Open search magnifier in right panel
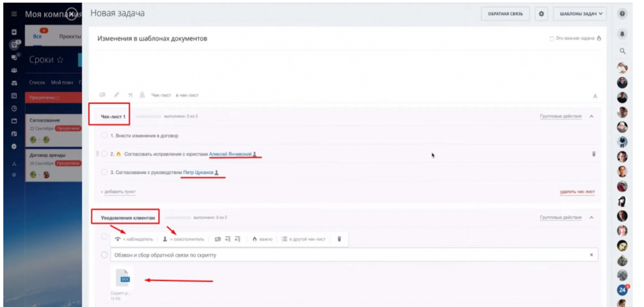Viewport: 644px width, 307px height. coord(623,51)
